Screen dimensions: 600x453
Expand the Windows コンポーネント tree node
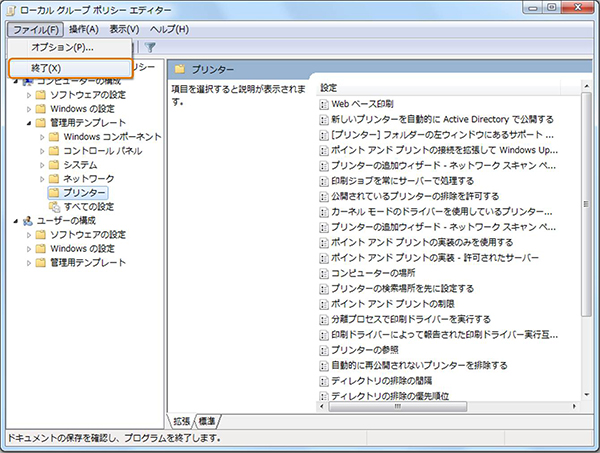41,136
